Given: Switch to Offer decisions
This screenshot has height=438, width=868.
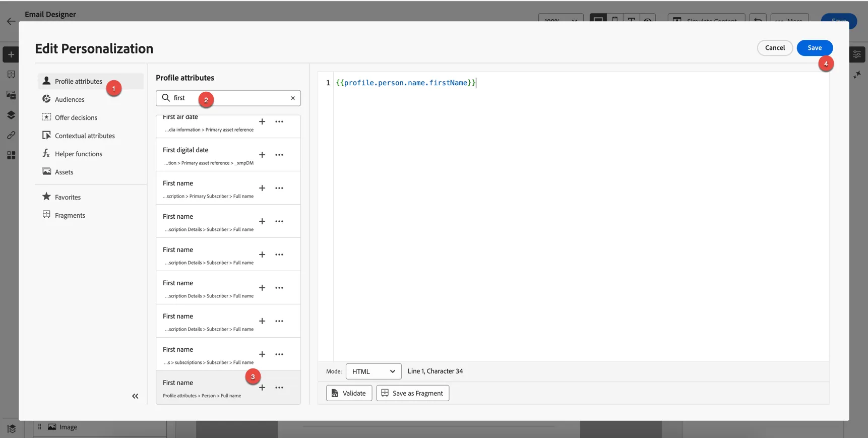Looking at the screenshot, I should [91, 117].
